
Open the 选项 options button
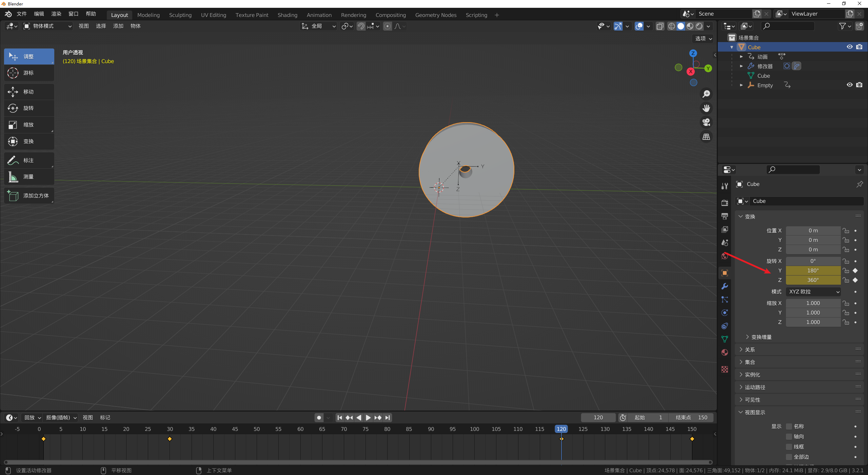pyautogui.click(x=703, y=39)
